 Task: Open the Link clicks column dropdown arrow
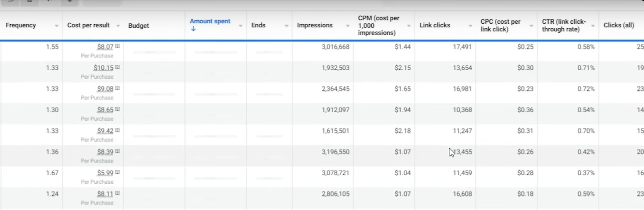point(470,26)
